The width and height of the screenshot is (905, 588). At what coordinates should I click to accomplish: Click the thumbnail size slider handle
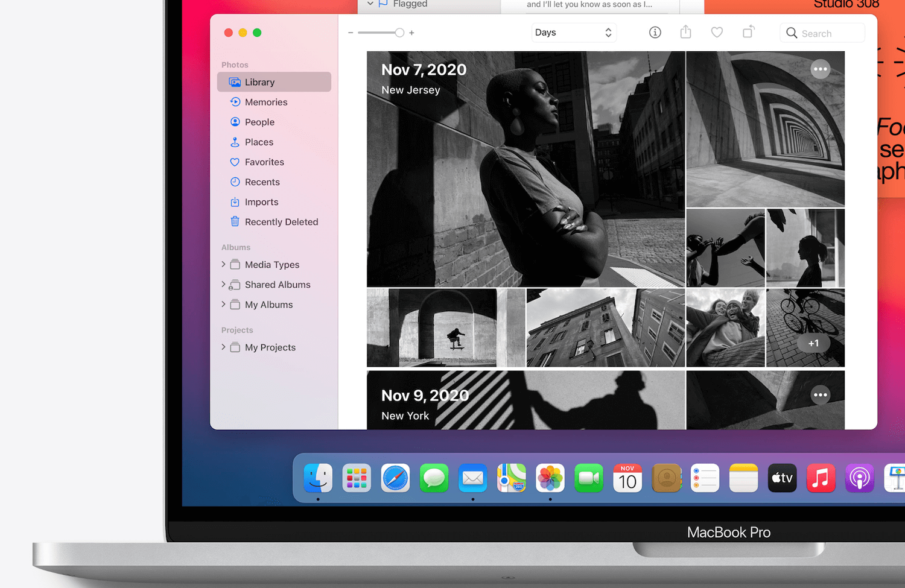click(x=399, y=33)
